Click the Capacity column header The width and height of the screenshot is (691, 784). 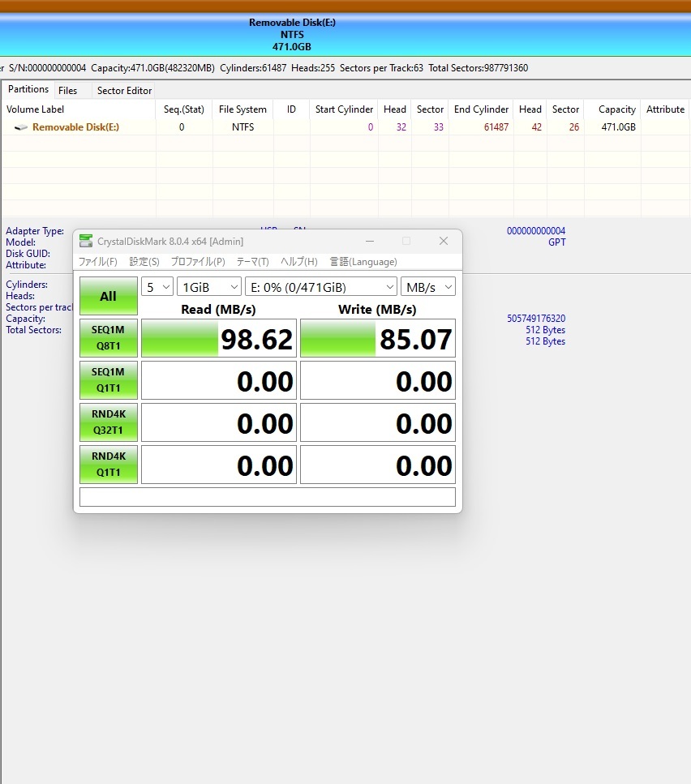point(616,109)
